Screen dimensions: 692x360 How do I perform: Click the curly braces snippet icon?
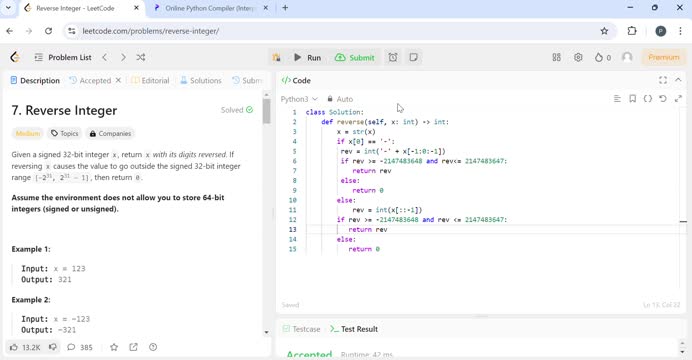[647, 99]
